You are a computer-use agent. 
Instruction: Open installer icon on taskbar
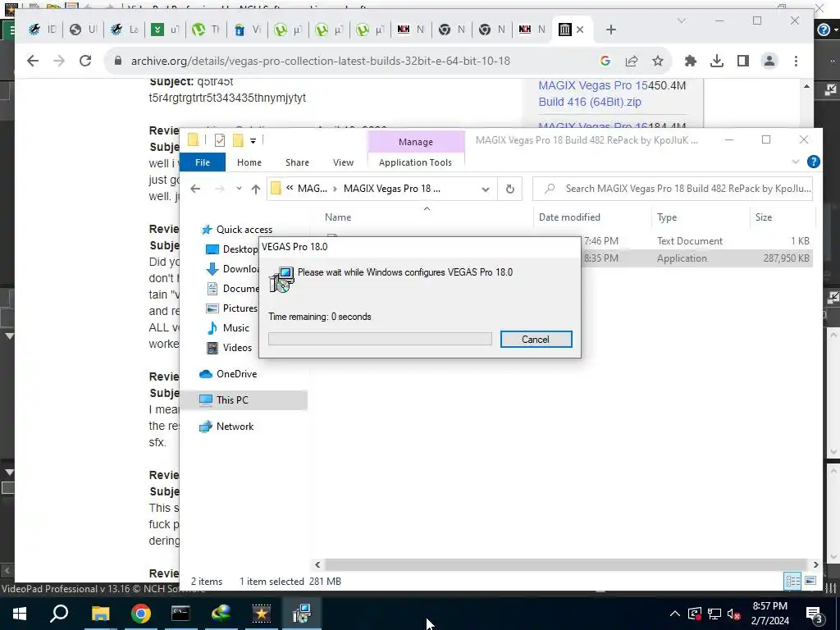(x=302, y=614)
